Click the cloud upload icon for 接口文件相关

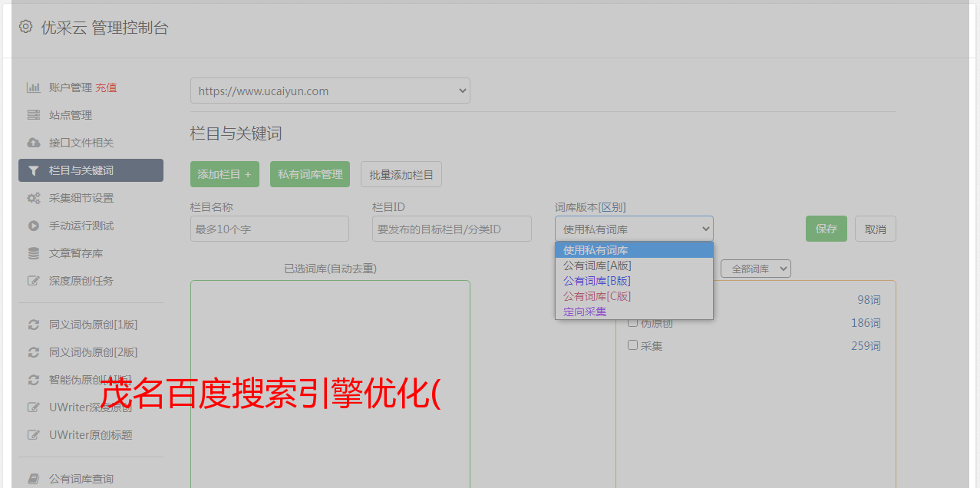click(33, 143)
